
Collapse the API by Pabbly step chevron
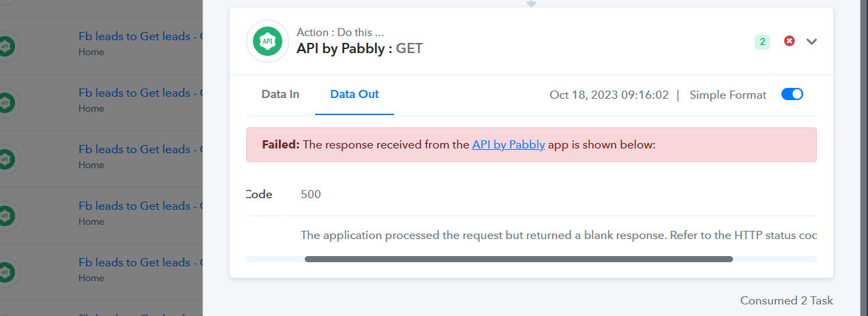pyautogui.click(x=811, y=42)
